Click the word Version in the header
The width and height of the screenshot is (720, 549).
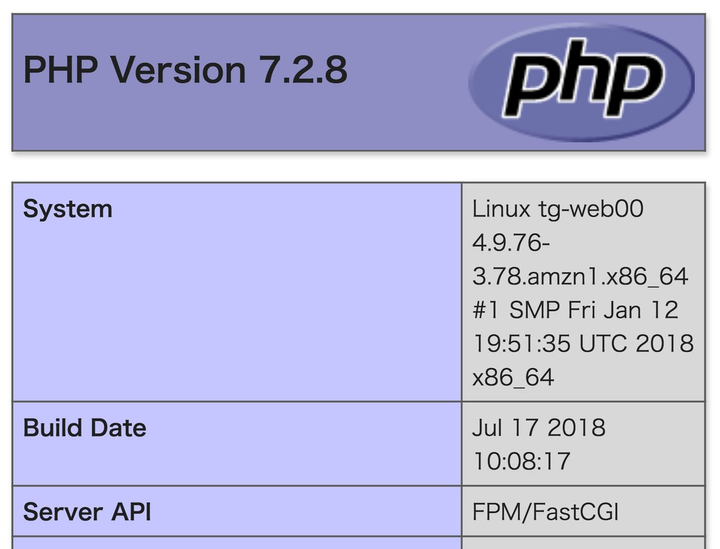(x=178, y=70)
